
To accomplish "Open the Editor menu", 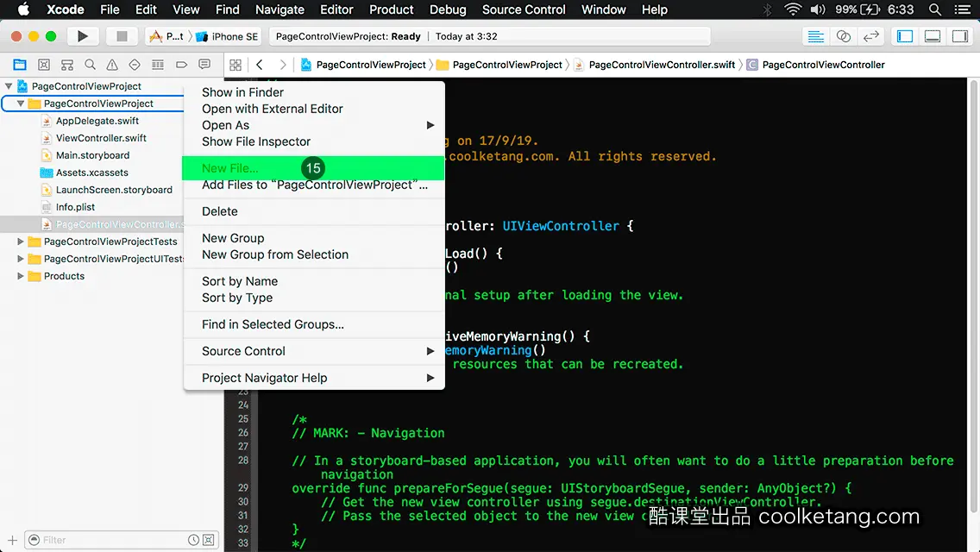I will (x=336, y=9).
